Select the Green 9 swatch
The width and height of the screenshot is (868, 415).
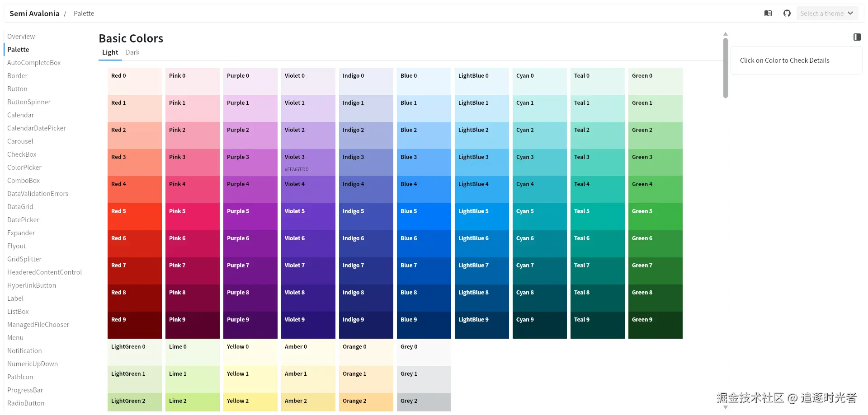[x=656, y=325]
